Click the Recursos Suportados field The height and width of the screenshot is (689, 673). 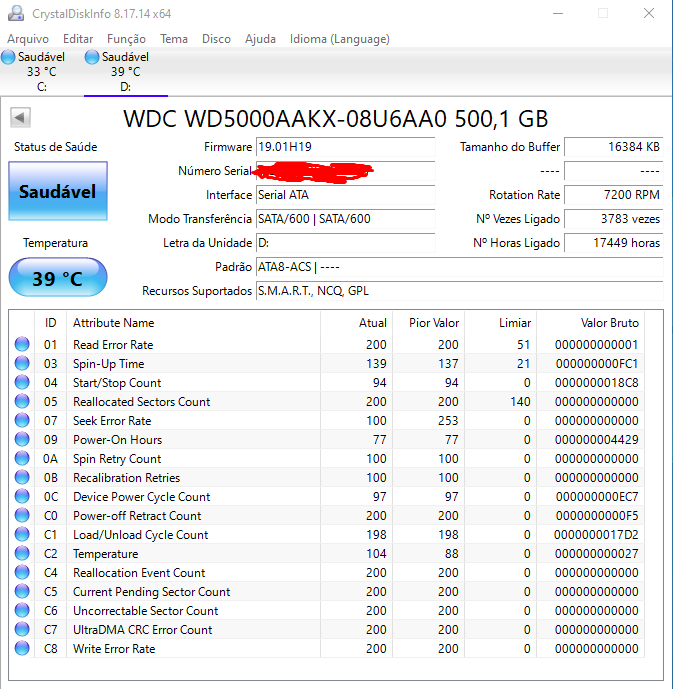460,291
